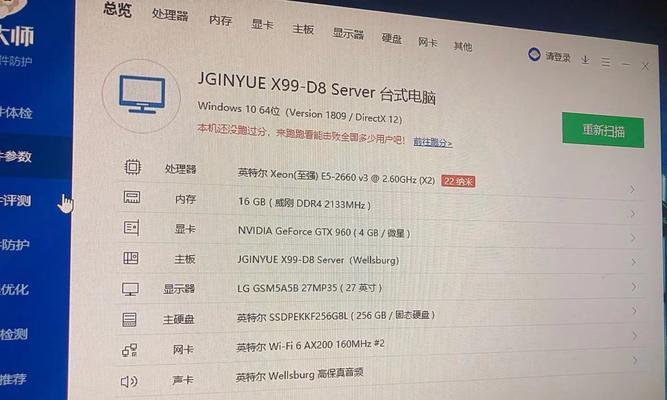Click the 处理器 CPU chip icon
667x400 pixels.
(133, 167)
